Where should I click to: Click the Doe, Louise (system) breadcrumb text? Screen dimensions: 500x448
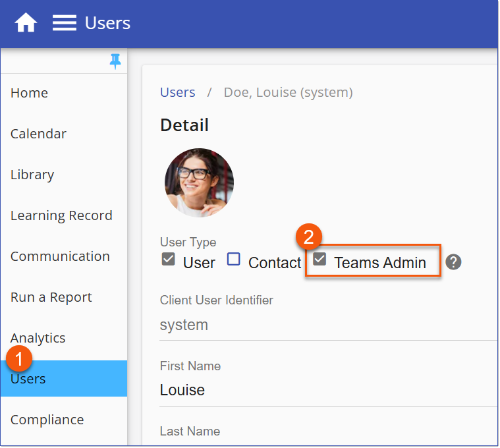point(289,92)
